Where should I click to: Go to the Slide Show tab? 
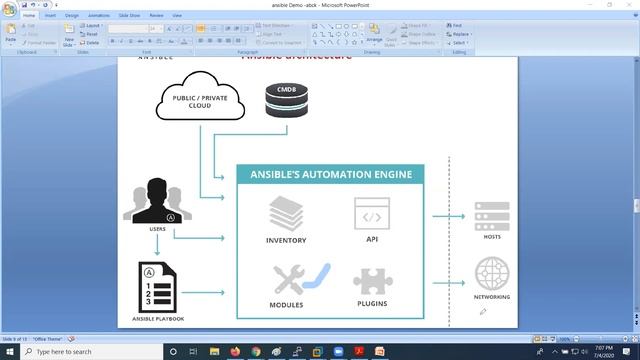click(129, 16)
